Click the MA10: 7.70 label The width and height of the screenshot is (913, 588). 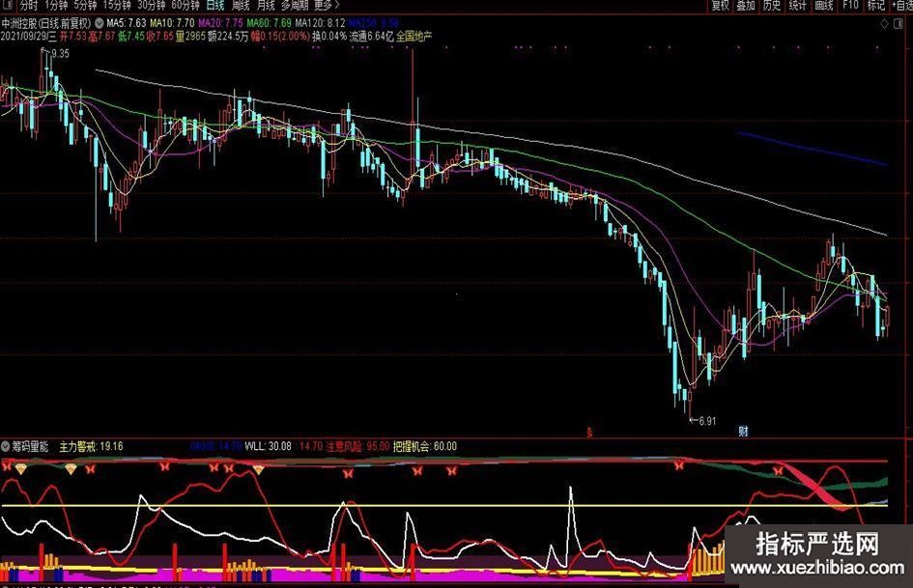tap(172, 23)
